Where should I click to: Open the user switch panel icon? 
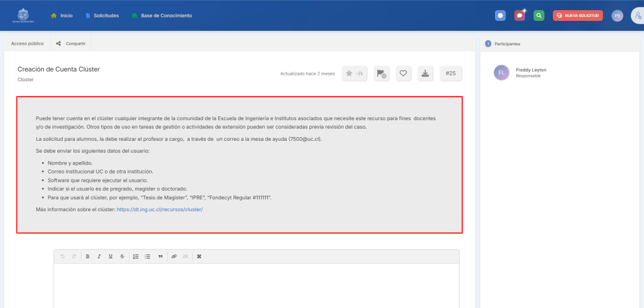tap(638, 16)
